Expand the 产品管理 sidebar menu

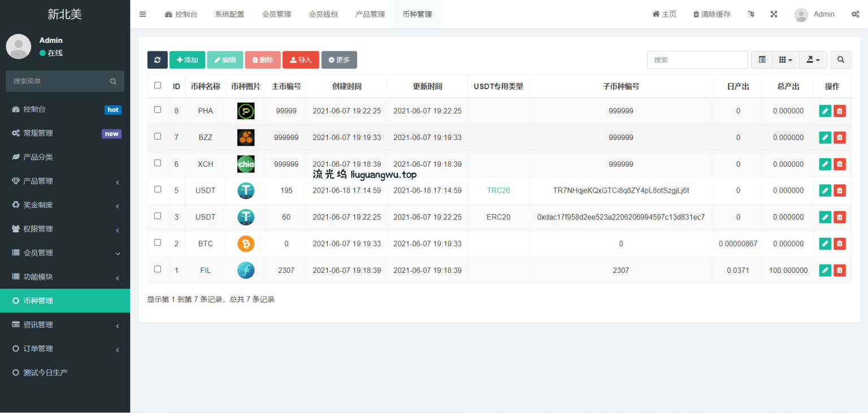pyautogui.click(x=65, y=181)
